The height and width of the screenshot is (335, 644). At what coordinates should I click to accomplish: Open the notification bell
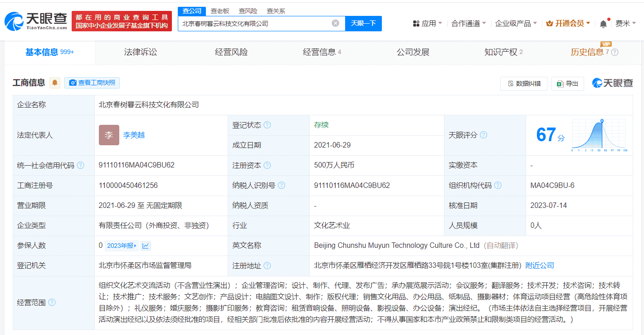tap(604, 23)
